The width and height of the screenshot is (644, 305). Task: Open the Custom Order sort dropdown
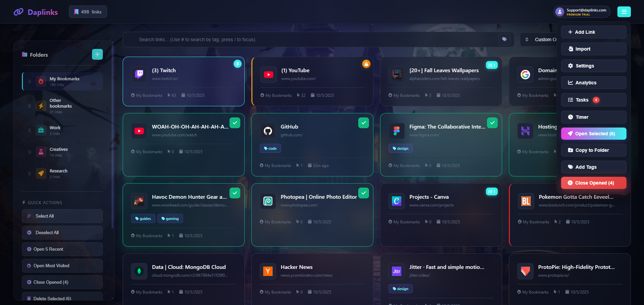[x=539, y=39]
